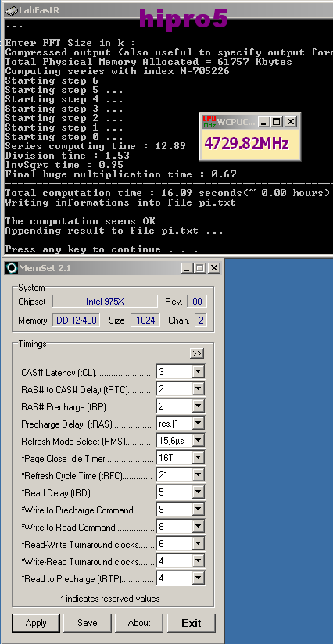Click the LabFastR title bar text
333x644 pixels.
pyautogui.click(x=39, y=10)
